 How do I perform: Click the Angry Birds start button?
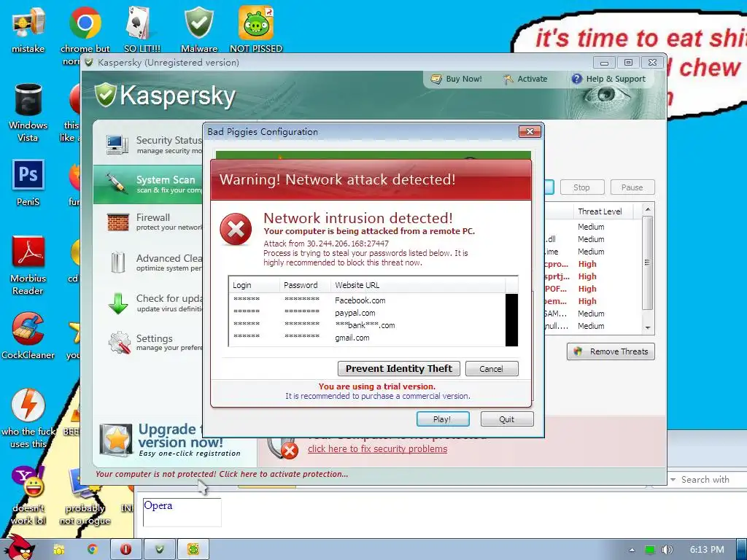click(x=19, y=548)
